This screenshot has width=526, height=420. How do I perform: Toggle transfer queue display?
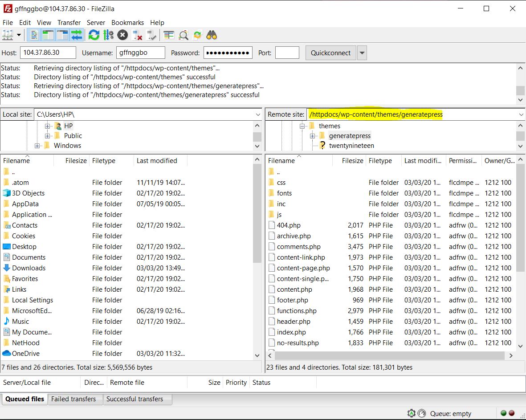77,35
